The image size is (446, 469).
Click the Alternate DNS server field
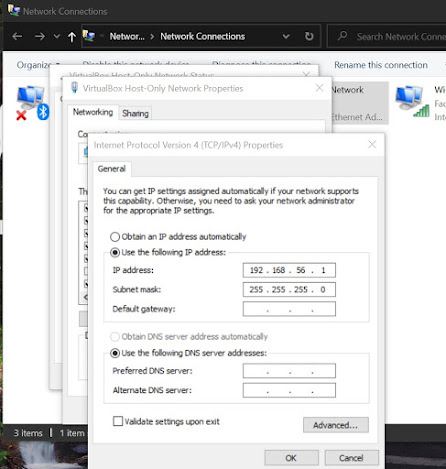(x=289, y=390)
